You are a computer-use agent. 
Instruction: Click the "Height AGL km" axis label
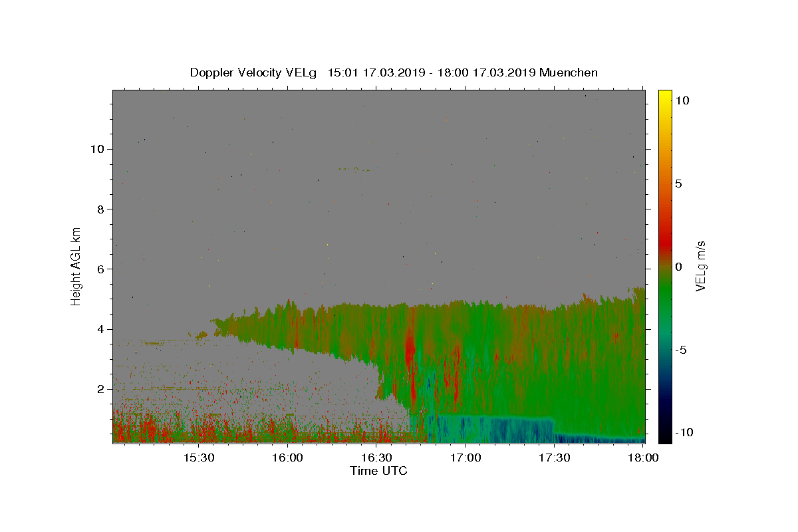[x=76, y=265]
